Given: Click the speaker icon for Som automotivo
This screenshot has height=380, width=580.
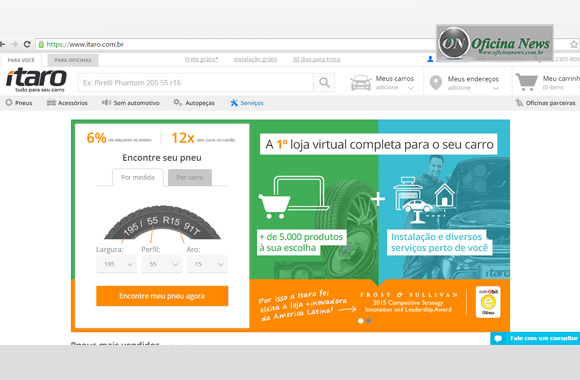Looking at the screenshot, I should (107, 102).
